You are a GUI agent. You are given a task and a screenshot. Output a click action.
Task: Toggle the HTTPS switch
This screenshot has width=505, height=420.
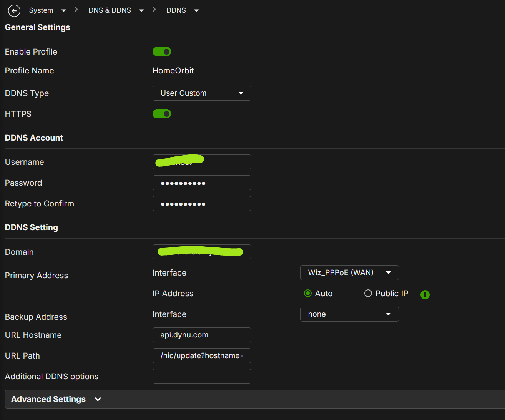(x=162, y=114)
